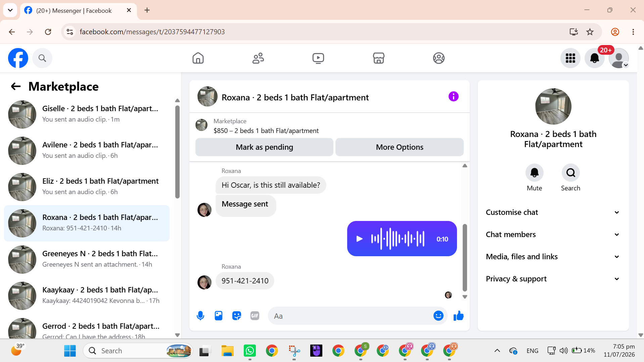Click the Marketplace listing title in chat

tap(266, 131)
